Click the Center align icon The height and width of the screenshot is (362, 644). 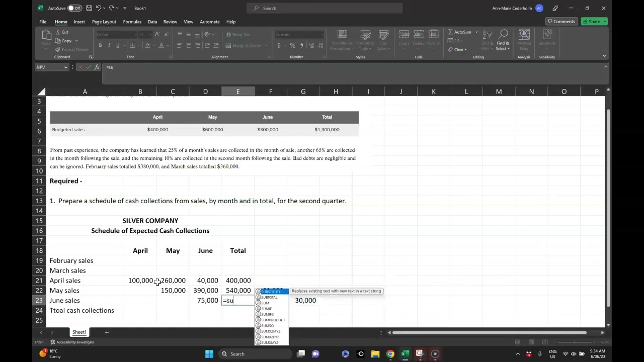coord(189,45)
